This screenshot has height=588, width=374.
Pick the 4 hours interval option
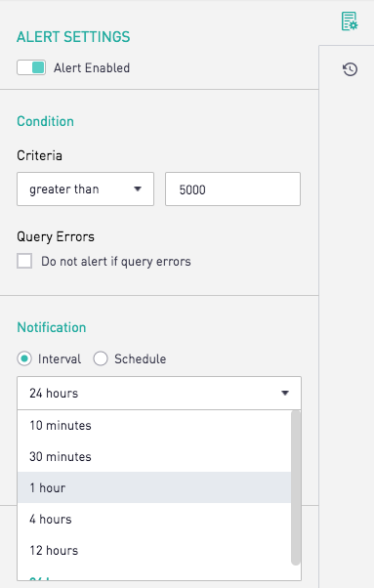tap(154, 519)
